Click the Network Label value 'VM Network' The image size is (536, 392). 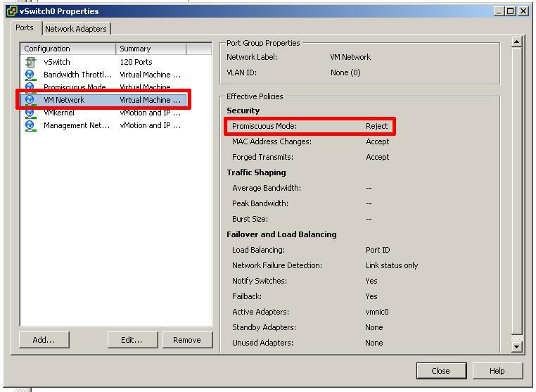point(350,57)
